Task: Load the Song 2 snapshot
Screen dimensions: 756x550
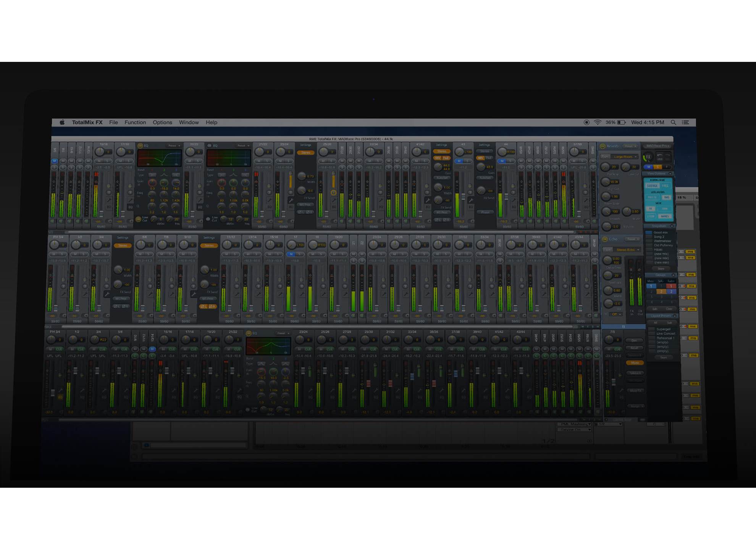Action: coord(659,237)
